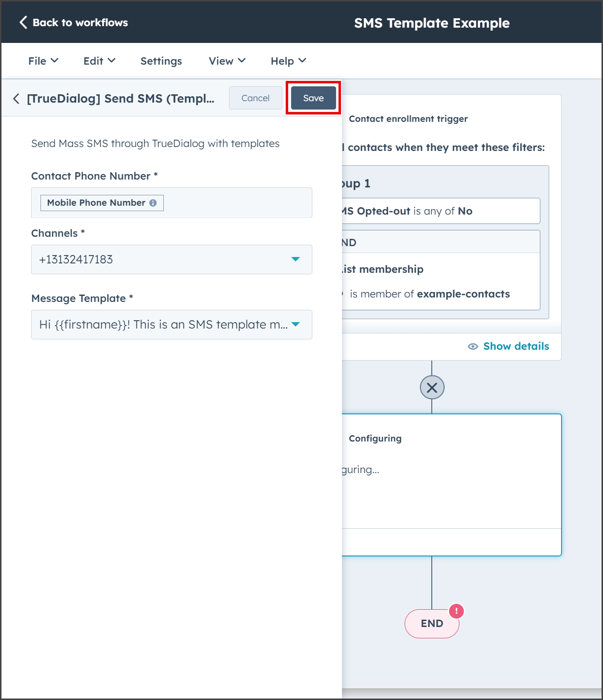Select the Configuring action card
Image resolution: width=603 pixels, height=700 pixels.
pyautogui.click(x=452, y=485)
